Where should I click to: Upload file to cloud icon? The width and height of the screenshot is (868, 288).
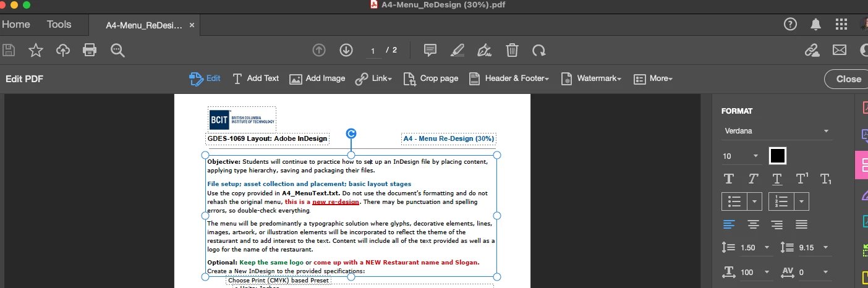(x=63, y=50)
